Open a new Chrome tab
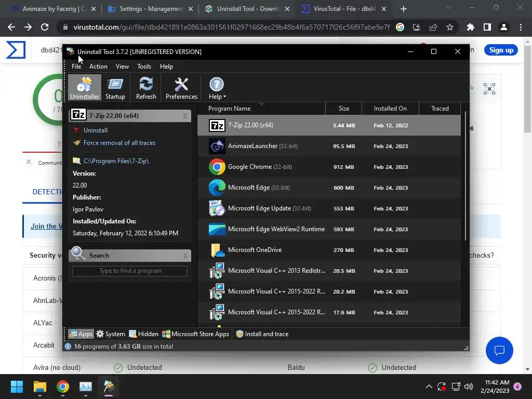Screen dimensions: 532x399 pos(403,9)
